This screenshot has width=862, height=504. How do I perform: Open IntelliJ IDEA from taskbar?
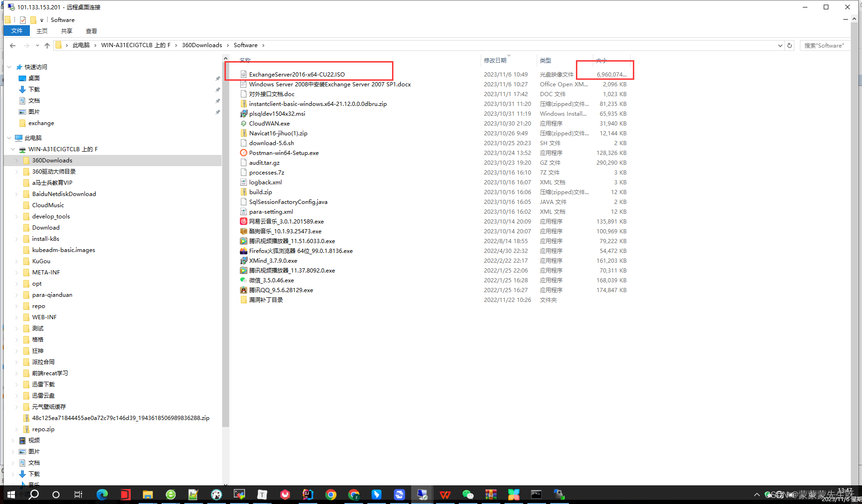[x=308, y=495]
